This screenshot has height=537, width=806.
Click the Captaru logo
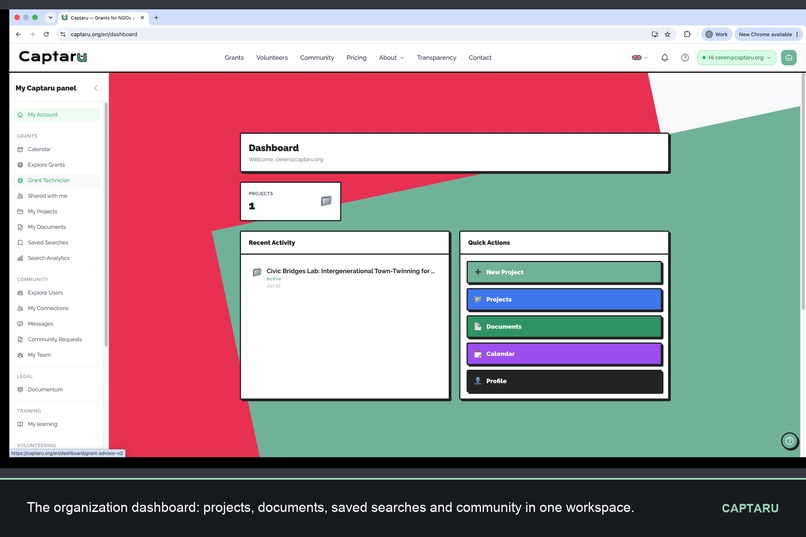click(x=53, y=57)
